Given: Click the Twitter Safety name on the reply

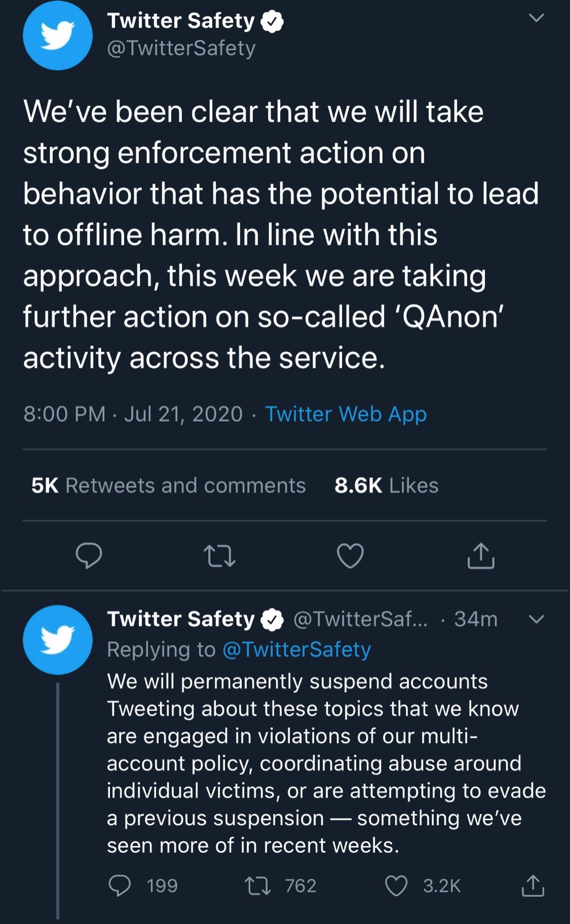Looking at the screenshot, I should 181,619.
